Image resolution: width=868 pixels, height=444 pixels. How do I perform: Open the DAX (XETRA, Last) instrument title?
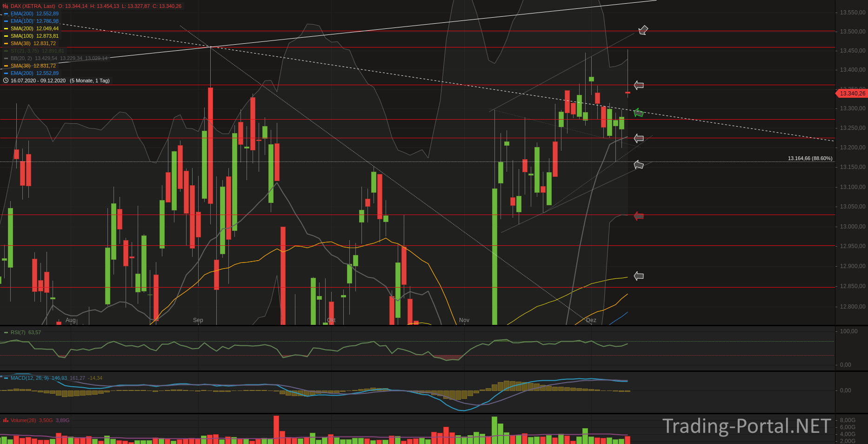click(33, 6)
